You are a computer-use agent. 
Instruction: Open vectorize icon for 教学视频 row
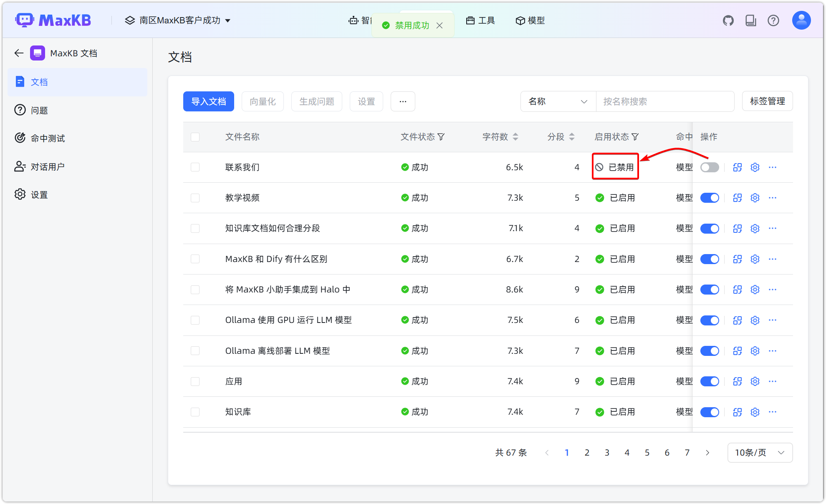[x=737, y=198]
